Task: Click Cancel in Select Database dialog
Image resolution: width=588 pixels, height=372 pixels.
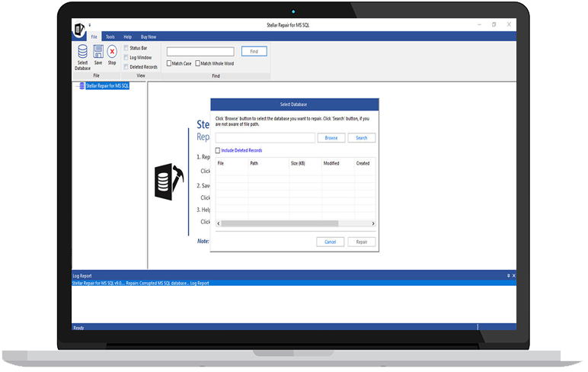Action: click(330, 242)
